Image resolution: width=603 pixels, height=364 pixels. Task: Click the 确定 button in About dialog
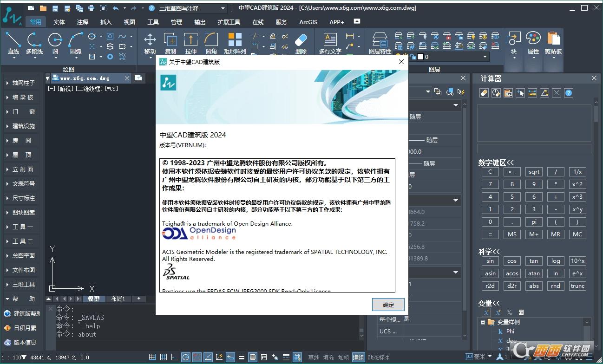(388, 305)
